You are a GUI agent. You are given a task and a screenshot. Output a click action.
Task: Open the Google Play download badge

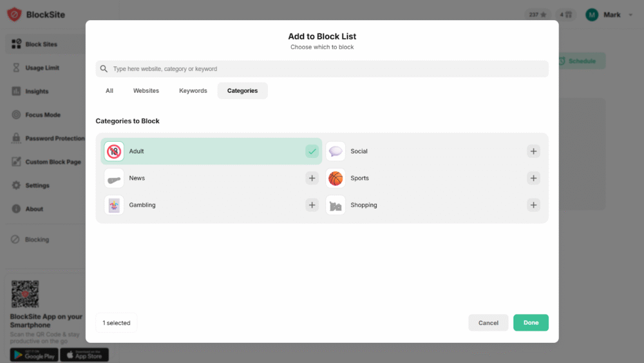pyautogui.click(x=33, y=355)
